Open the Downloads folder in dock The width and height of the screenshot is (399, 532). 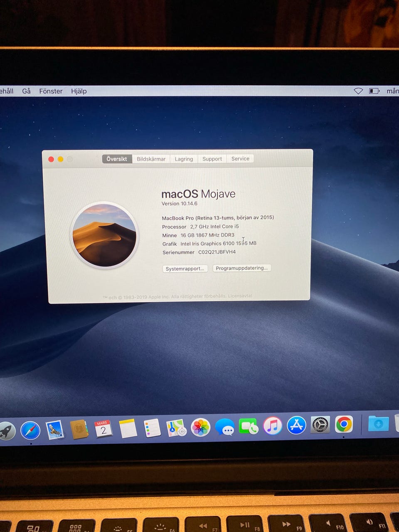point(378,424)
